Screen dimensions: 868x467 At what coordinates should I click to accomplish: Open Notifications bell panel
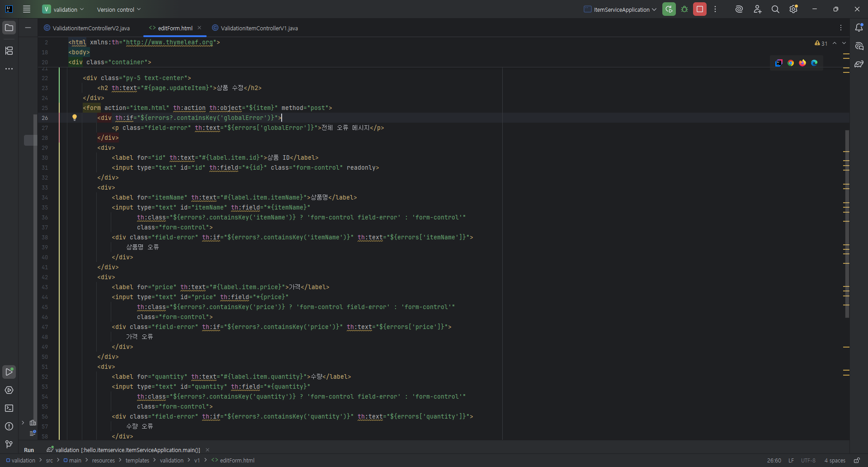click(x=859, y=28)
